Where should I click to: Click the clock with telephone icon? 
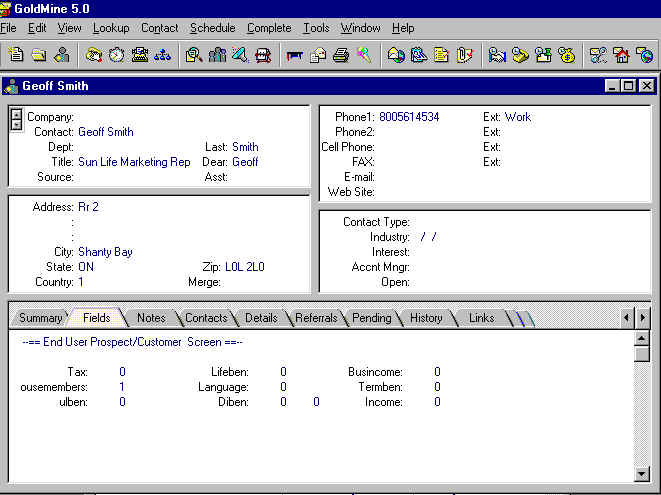[520, 55]
